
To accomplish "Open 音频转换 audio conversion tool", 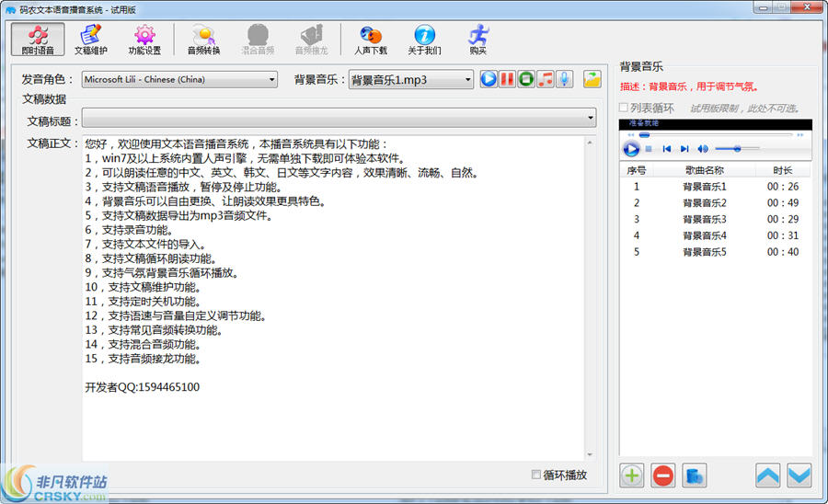I will [x=204, y=39].
